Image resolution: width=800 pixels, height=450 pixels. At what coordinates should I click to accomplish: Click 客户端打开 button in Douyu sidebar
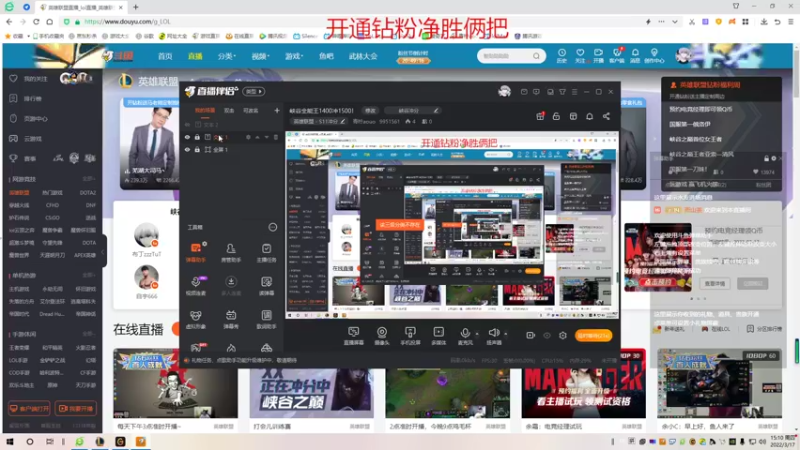click(29, 408)
